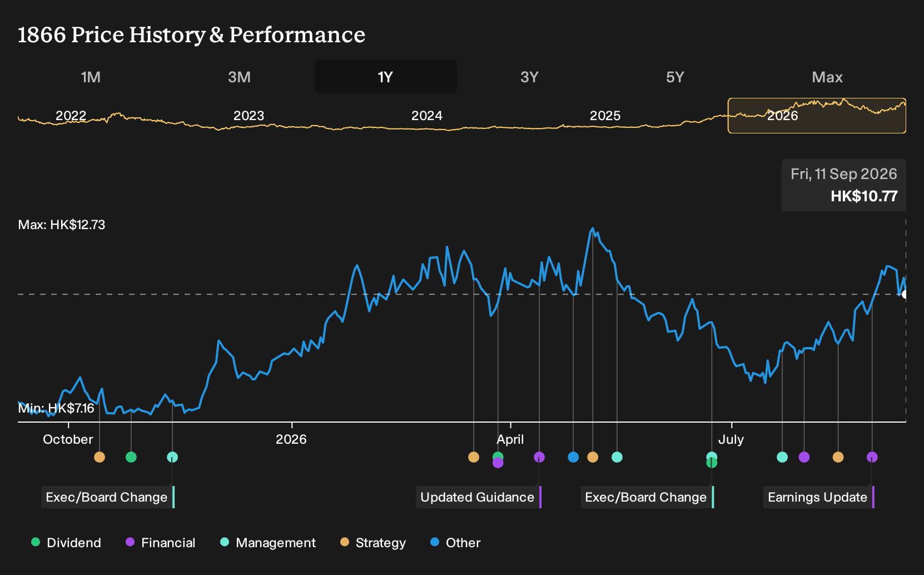Toggle Strategy events in the legend

click(373, 543)
